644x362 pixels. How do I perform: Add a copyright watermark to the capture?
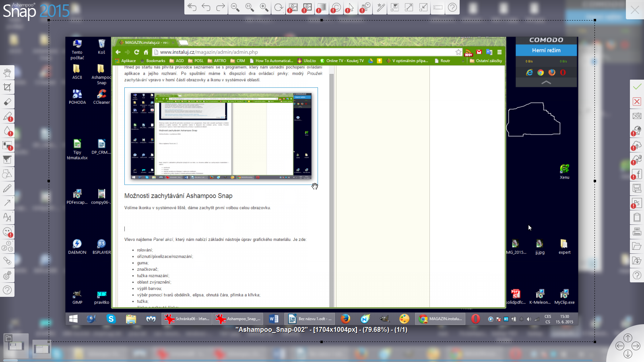pyautogui.click(x=336, y=7)
